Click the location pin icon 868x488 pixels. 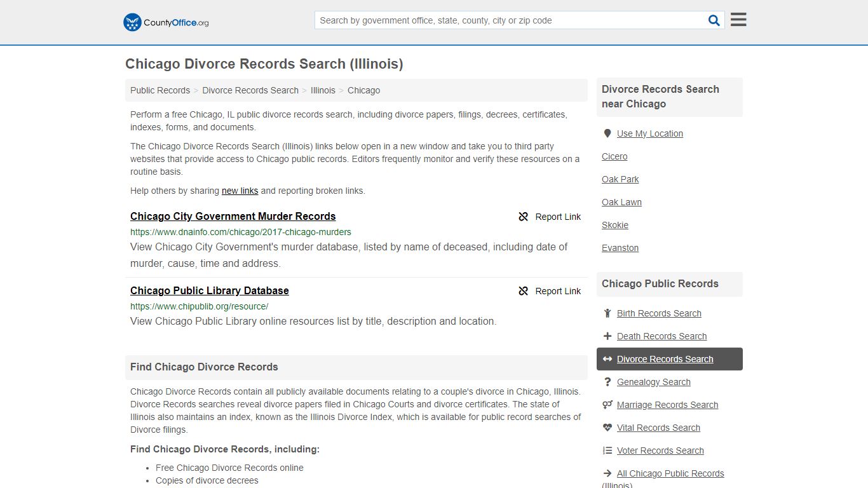point(607,133)
